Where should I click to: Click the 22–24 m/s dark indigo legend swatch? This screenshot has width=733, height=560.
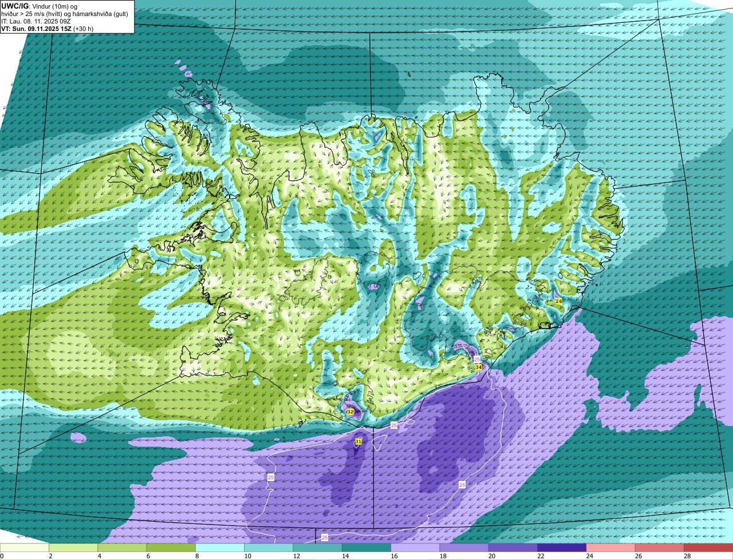click(562, 547)
